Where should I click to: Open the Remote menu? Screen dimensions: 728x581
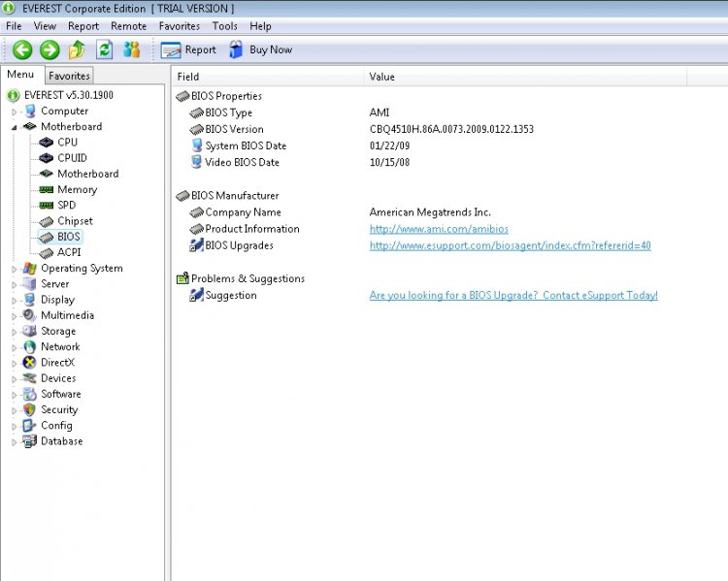point(128,26)
